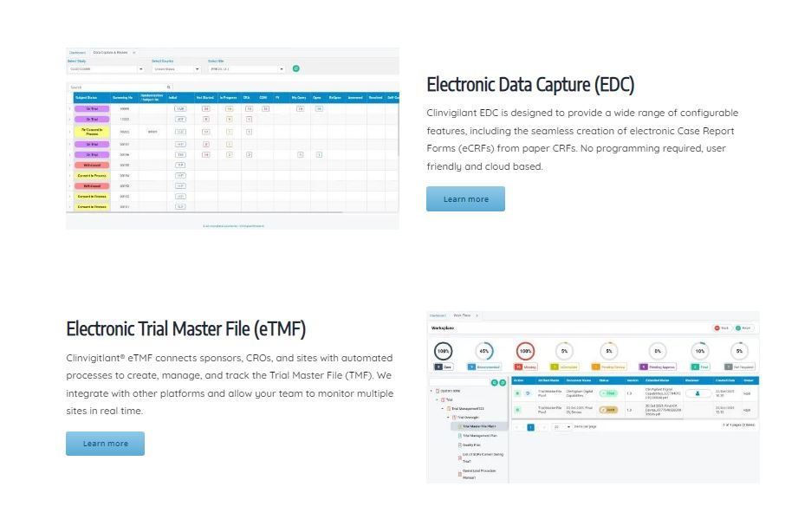Open the items per page dropdown
811x532 pixels.
click(561, 427)
